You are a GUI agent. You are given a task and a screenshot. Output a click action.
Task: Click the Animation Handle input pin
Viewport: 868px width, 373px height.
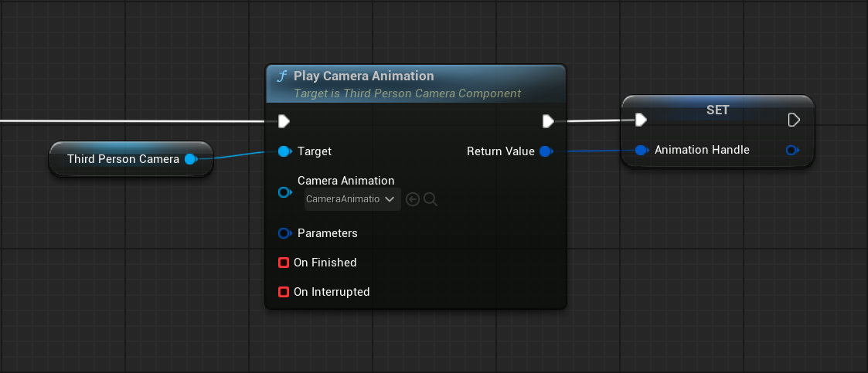coord(641,151)
